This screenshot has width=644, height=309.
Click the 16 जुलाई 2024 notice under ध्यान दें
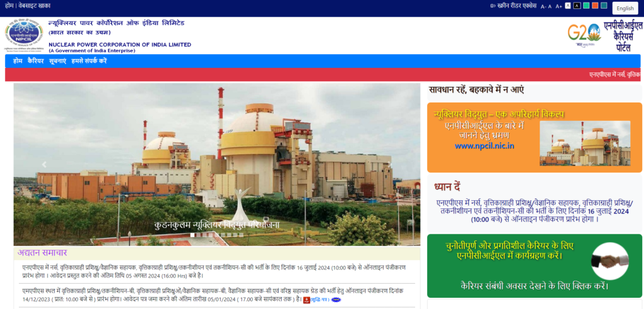(535, 211)
